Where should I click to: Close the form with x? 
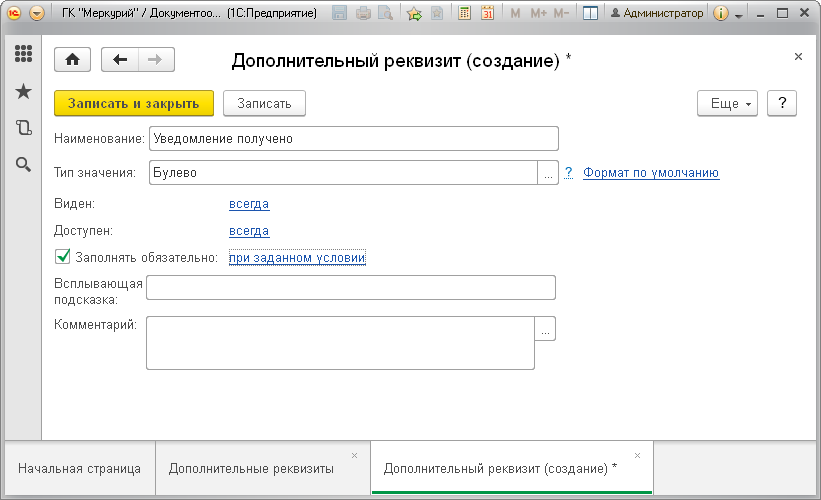798,57
